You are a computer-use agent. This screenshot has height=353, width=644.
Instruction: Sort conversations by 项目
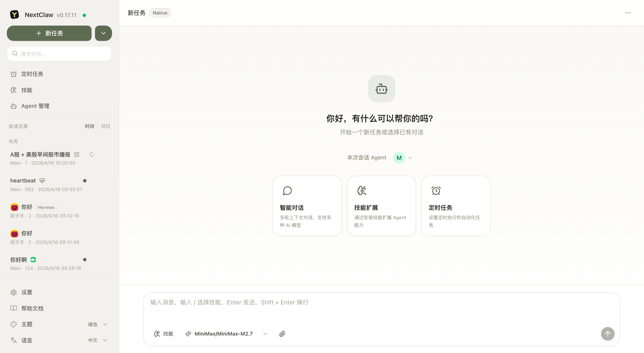point(105,126)
